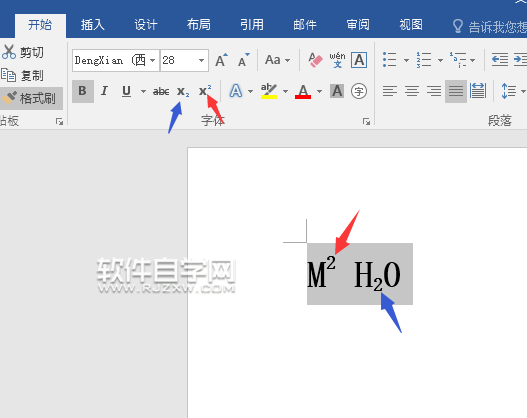The width and height of the screenshot is (527, 418).
Task: Open the font size dropdown
Action: (x=201, y=60)
